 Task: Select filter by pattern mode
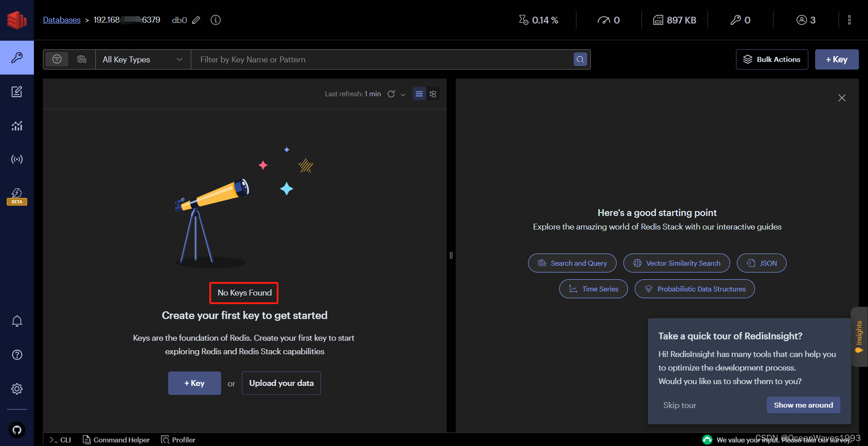57,59
